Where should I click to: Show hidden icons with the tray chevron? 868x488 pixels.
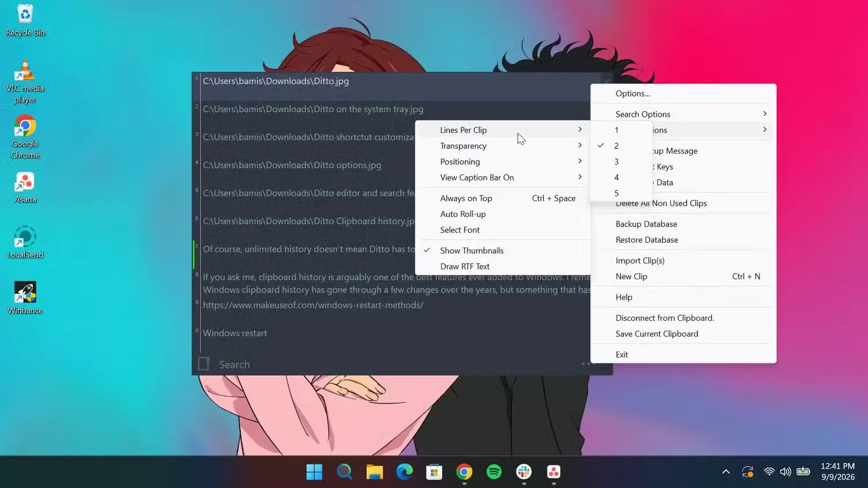pos(726,472)
